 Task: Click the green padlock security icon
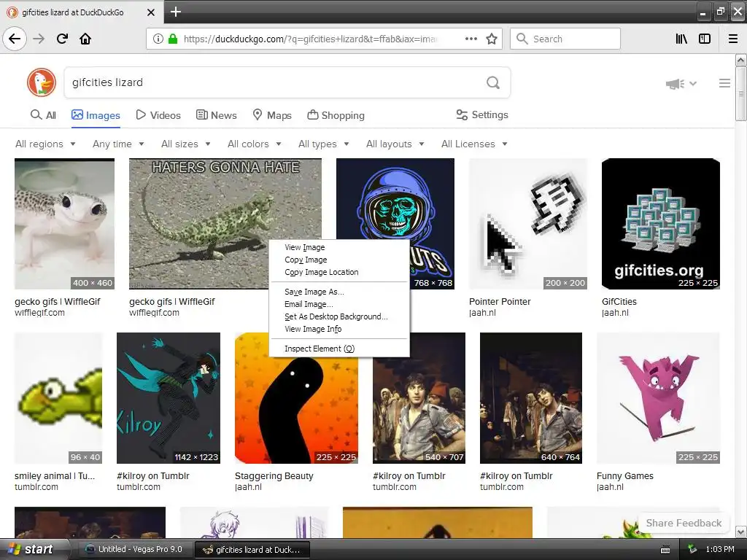point(173,39)
